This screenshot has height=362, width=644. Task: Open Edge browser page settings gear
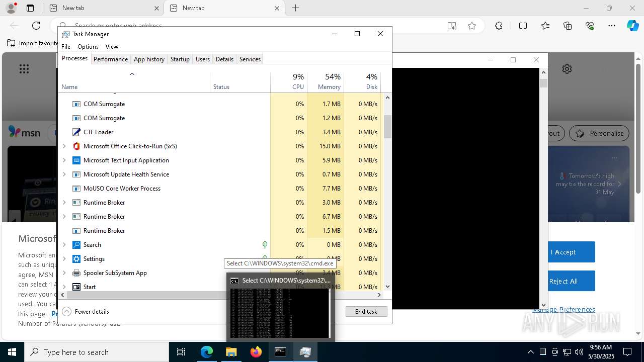(567, 69)
